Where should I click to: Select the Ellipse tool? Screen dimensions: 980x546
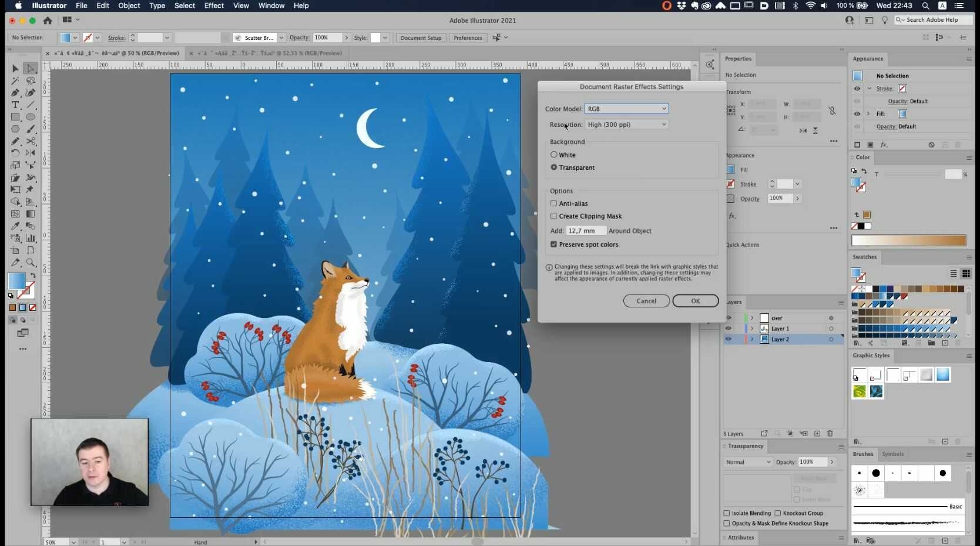pyautogui.click(x=31, y=117)
